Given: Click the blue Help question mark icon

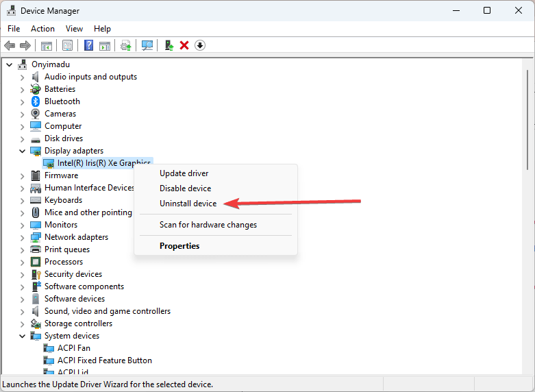Looking at the screenshot, I should tap(88, 45).
